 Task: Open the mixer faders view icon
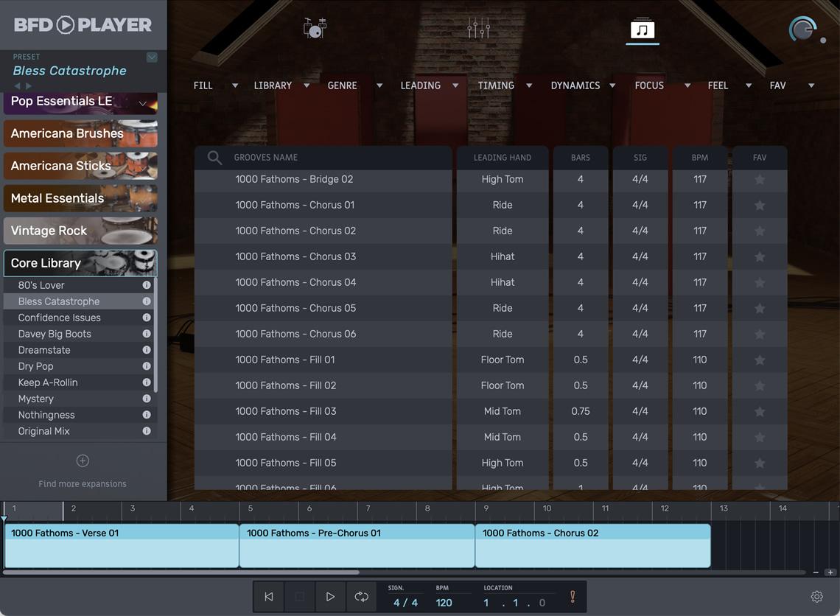(478, 28)
